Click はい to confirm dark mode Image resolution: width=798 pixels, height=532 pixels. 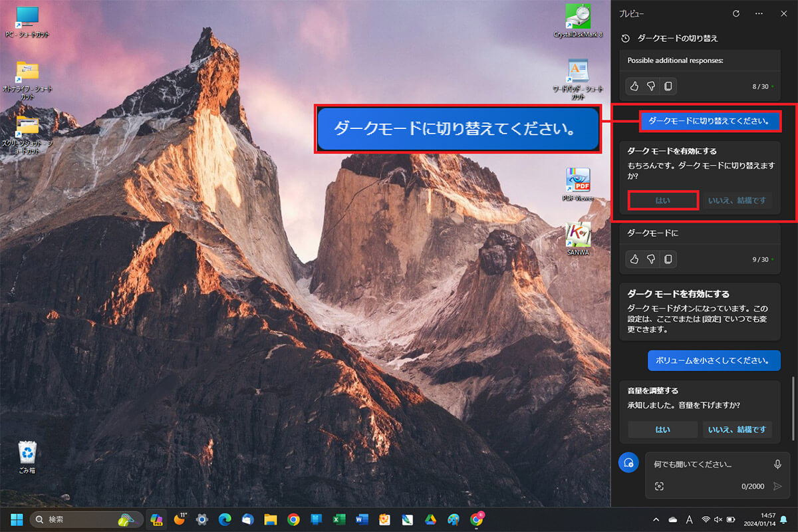(663, 200)
